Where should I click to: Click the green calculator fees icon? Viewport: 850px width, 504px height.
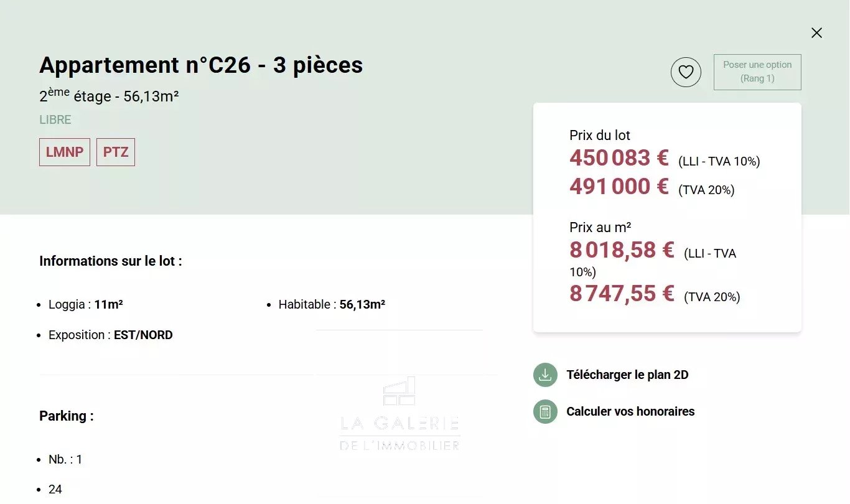[x=545, y=411]
